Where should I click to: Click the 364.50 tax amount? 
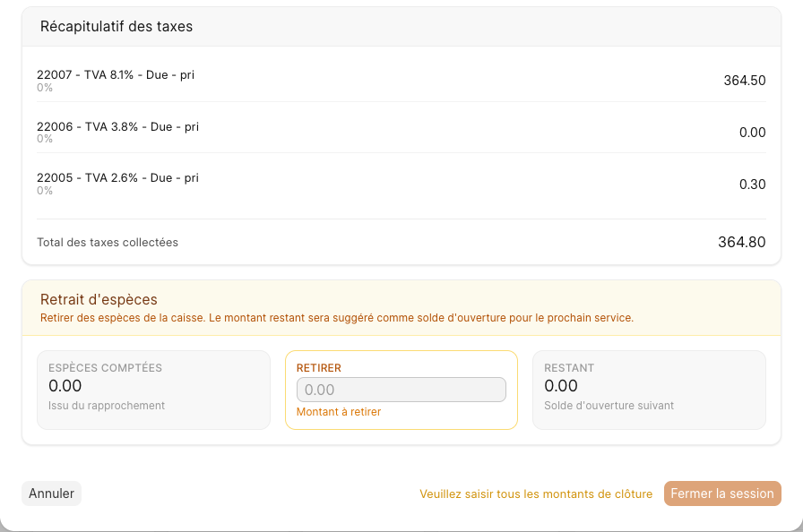[745, 81]
